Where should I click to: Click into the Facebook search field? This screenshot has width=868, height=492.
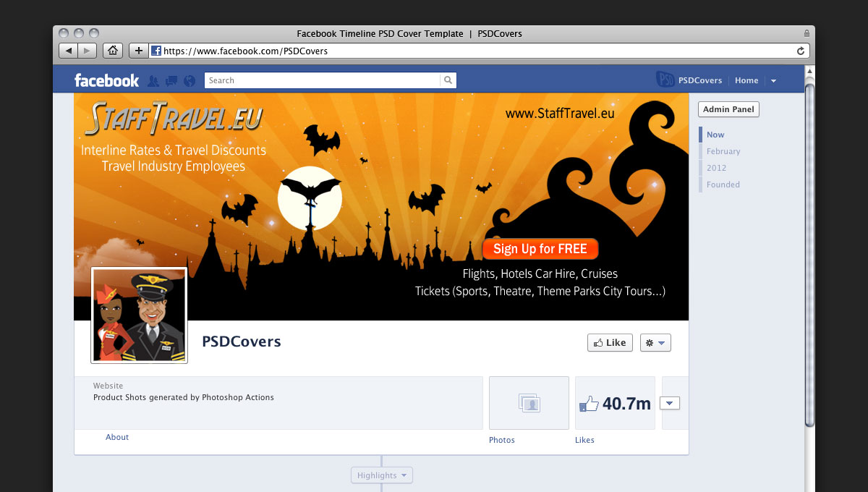pyautogui.click(x=323, y=80)
